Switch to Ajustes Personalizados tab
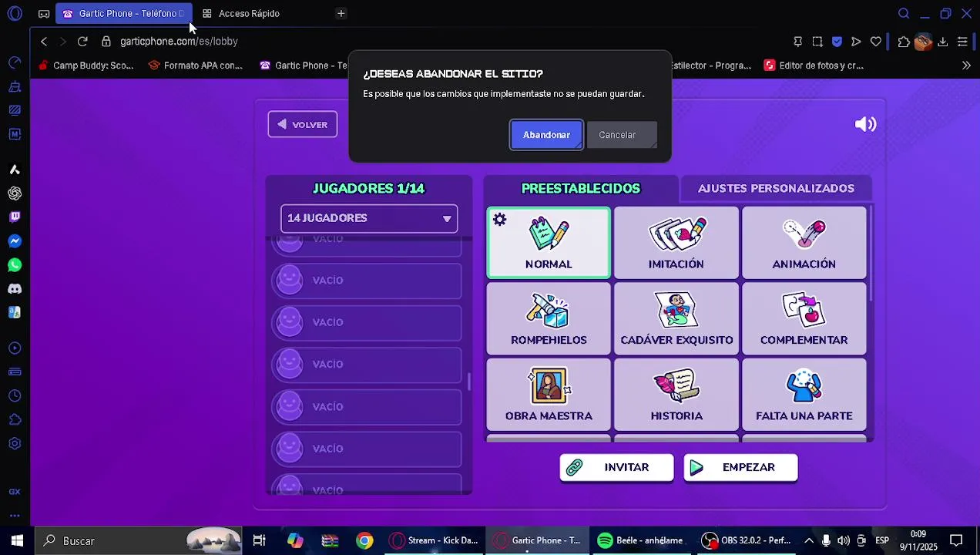Image resolution: width=980 pixels, height=555 pixels. [776, 188]
